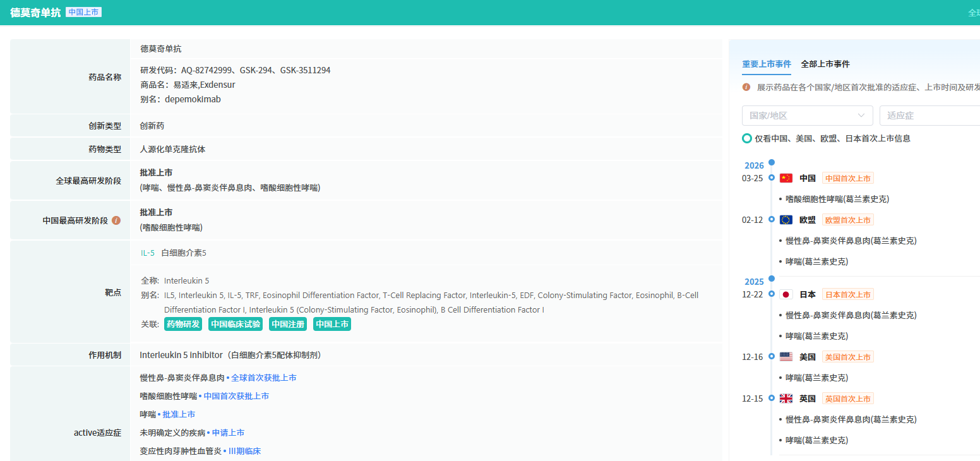
Task: Select the 03-25 timeline date
Action: pos(753,178)
